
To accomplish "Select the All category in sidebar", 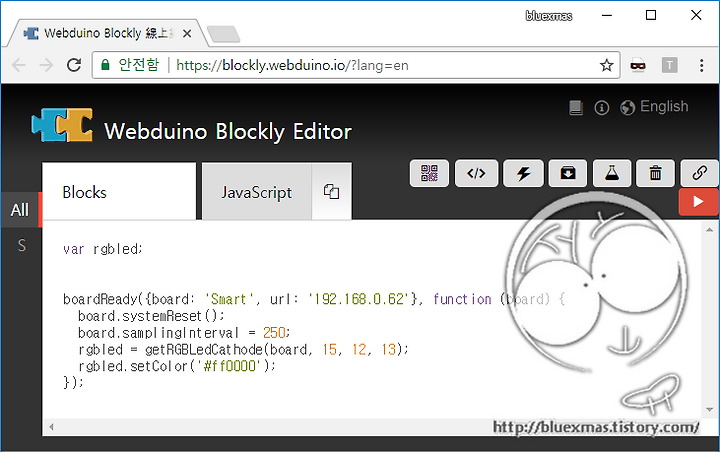I will [x=20, y=210].
